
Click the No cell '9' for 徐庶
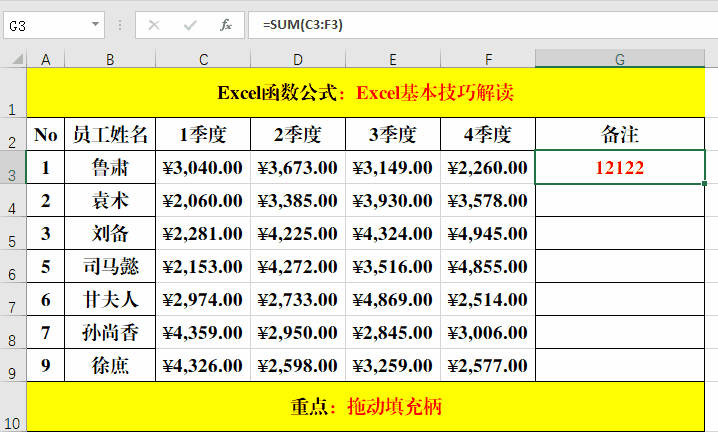pos(46,365)
